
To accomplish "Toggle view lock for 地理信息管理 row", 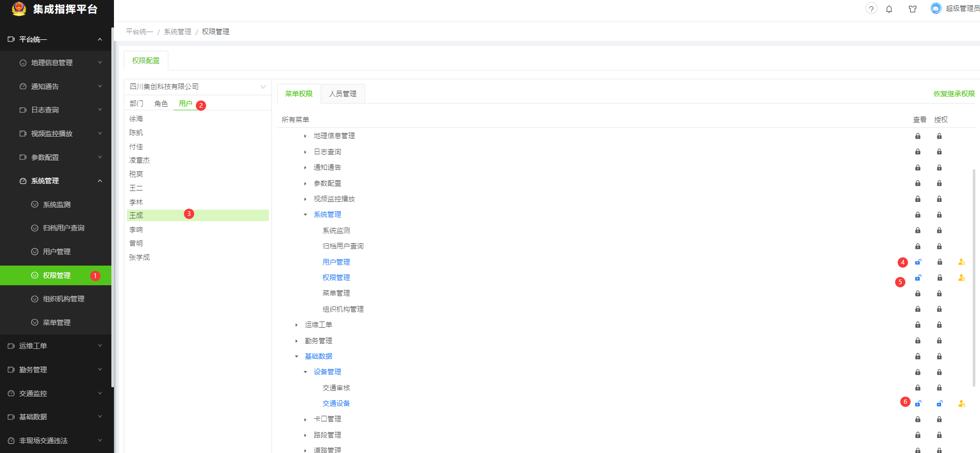I will (x=918, y=136).
